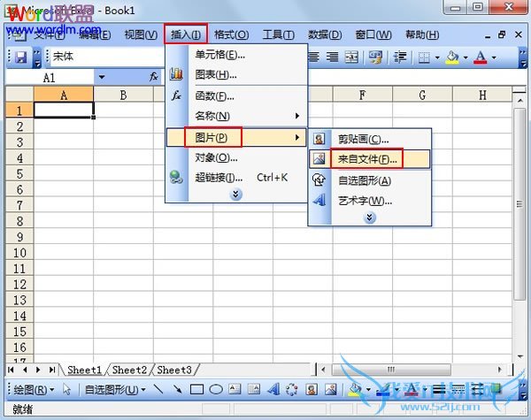Viewport: 531px width, 420px height.
Task: Choose 单元格(E)... from the Insert menu
Action: [x=236, y=55]
